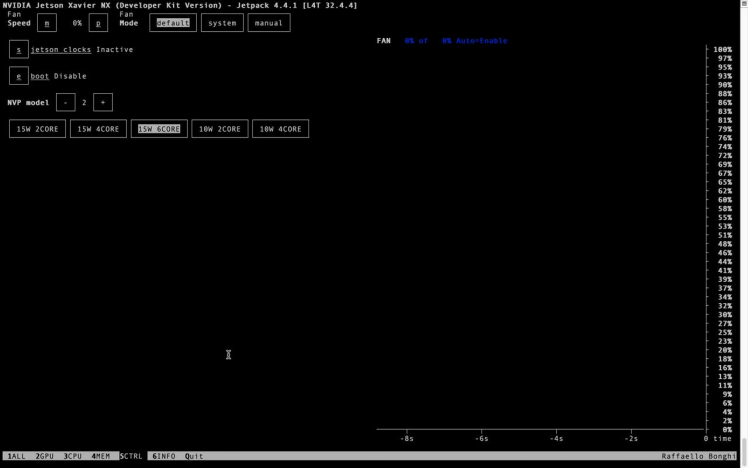
Task: Select the default fan mode
Action: click(173, 23)
